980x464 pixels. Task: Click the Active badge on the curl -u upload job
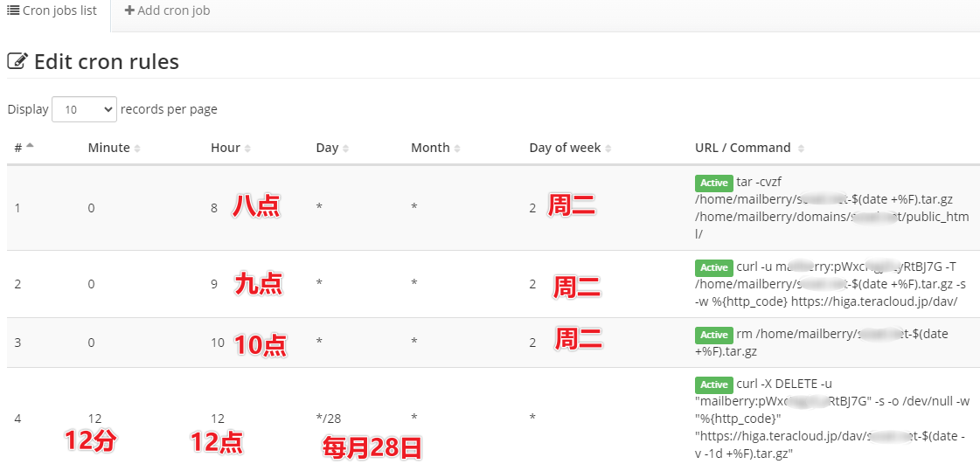tap(713, 268)
